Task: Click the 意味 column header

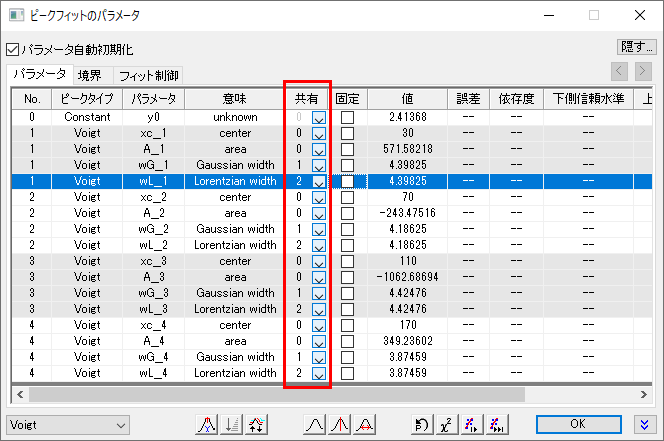Action: point(235,99)
